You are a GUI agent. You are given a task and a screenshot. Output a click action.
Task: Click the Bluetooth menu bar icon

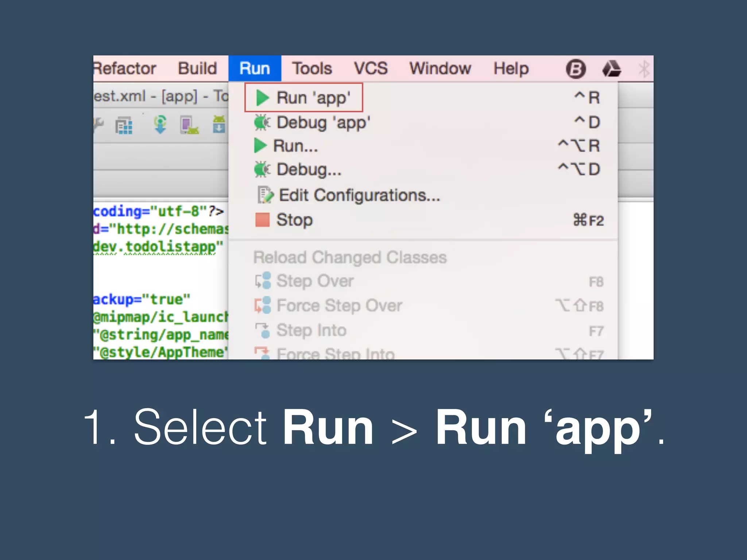point(644,69)
